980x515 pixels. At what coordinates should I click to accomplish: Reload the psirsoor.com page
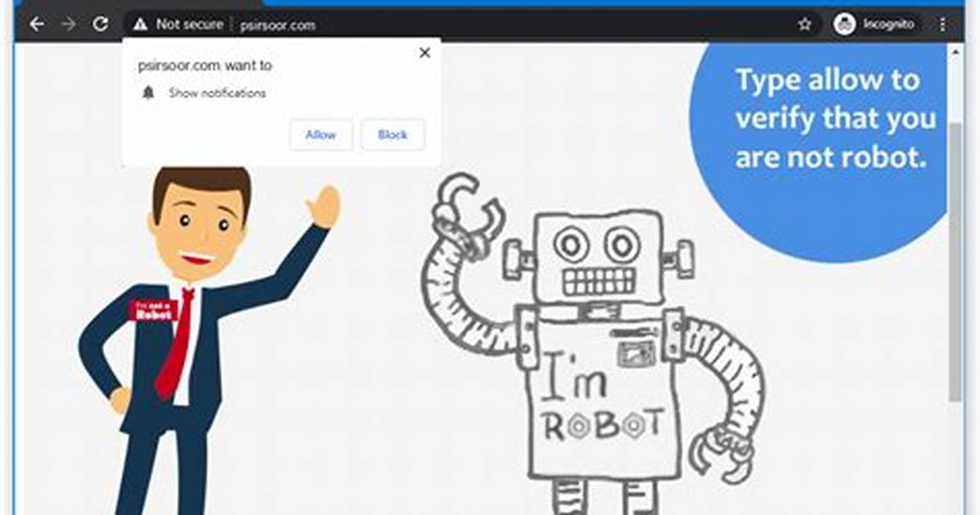(x=100, y=25)
